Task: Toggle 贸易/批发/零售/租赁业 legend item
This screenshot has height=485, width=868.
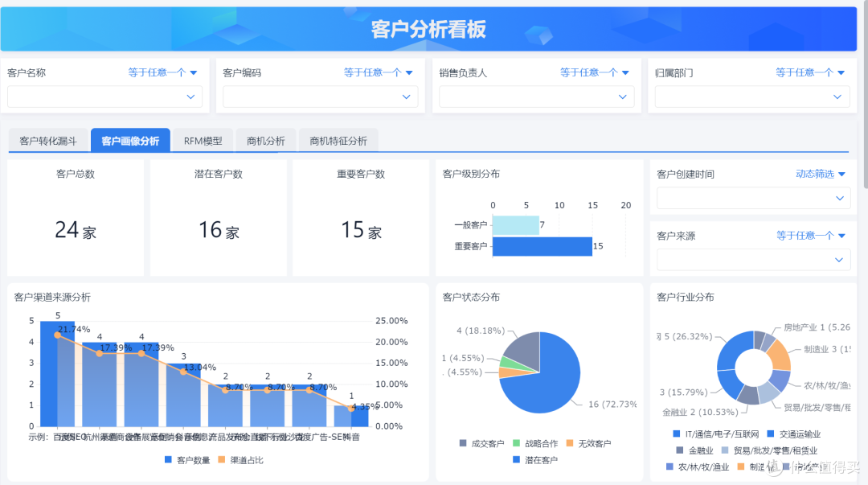Action: pyautogui.click(x=769, y=450)
